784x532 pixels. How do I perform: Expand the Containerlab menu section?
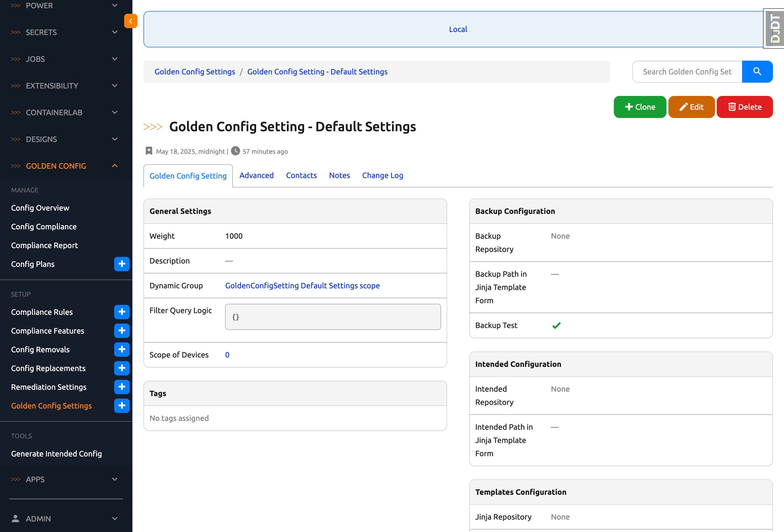115,113
